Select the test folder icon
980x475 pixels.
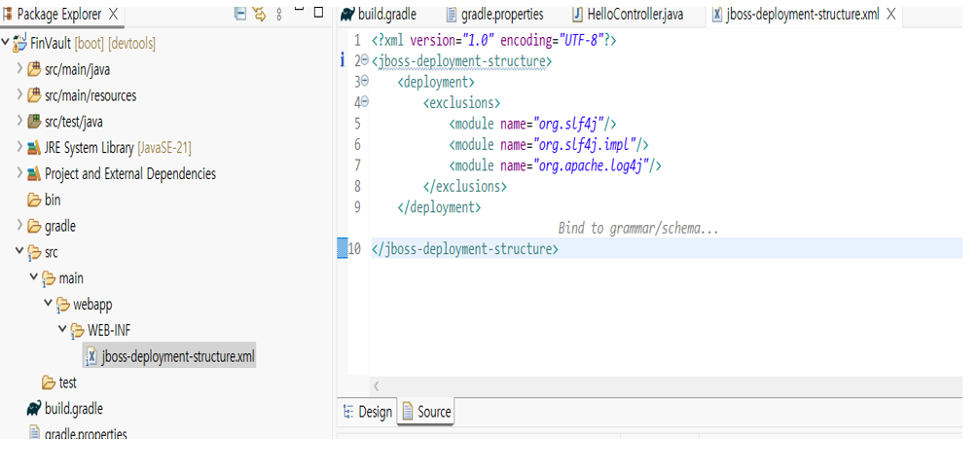(x=48, y=383)
